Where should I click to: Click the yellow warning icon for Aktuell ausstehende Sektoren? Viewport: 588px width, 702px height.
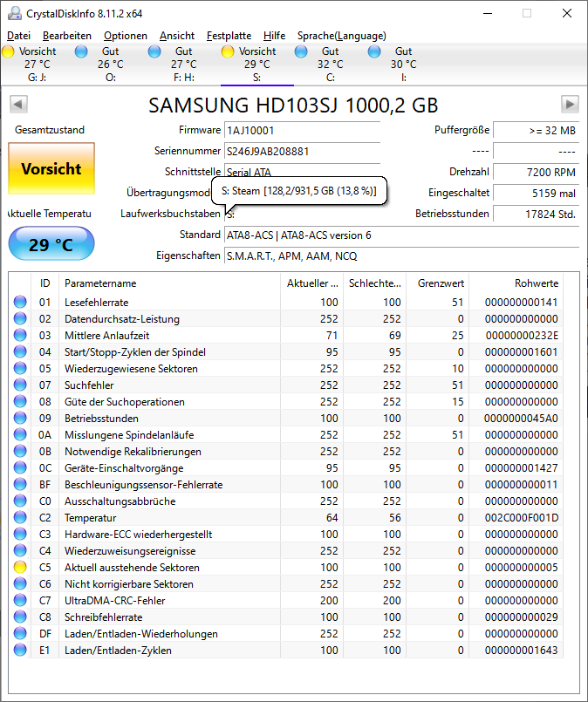(x=20, y=567)
